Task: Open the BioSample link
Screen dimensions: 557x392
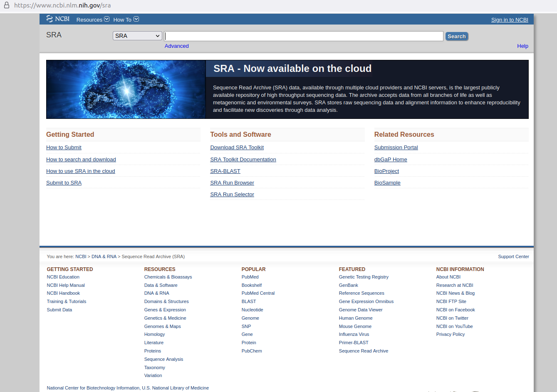Action: point(387,183)
